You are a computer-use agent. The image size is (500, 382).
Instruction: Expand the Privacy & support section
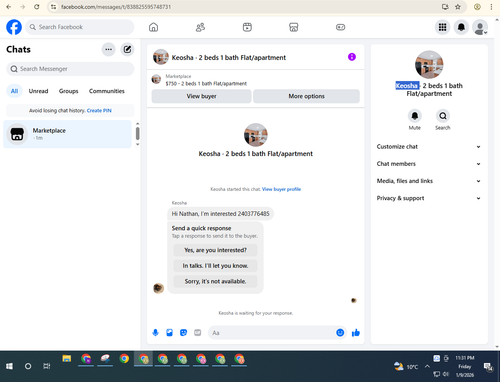429,198
